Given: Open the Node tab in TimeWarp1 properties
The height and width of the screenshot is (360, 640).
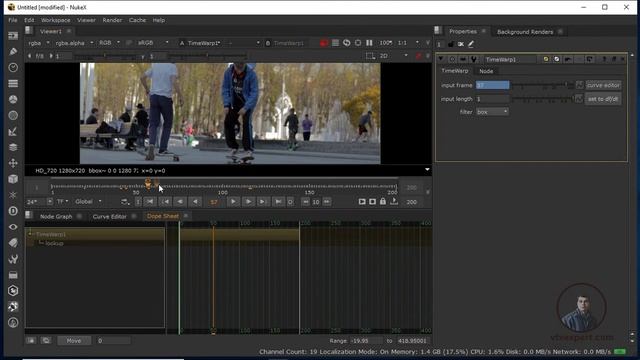Looking at the screenshot, I should pos(486,71).
